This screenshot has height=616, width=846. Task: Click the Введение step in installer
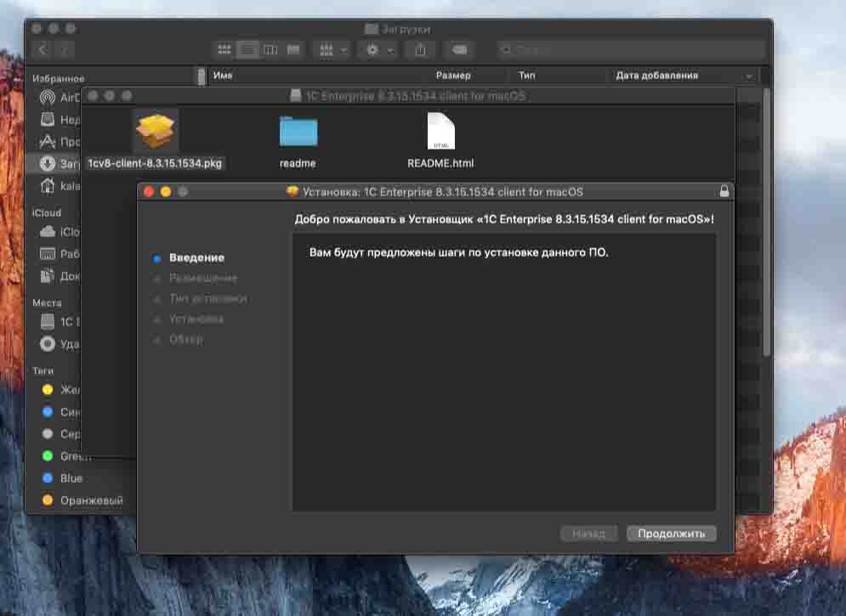pos(196,257)
